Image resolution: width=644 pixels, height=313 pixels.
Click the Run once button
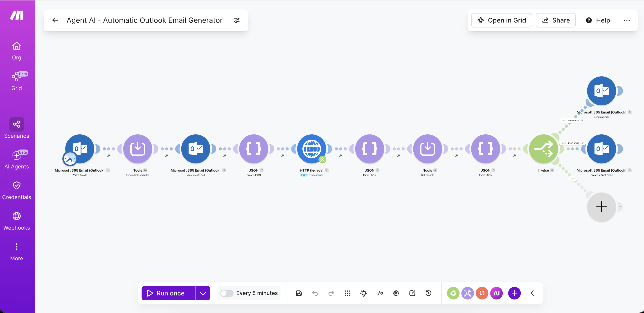pyautogui.click(x=169, y=293)
